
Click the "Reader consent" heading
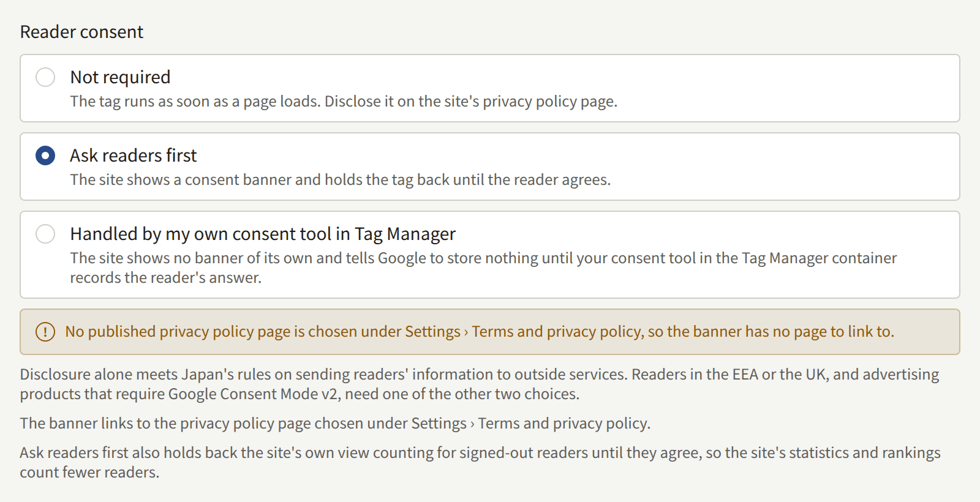(81, 32)
